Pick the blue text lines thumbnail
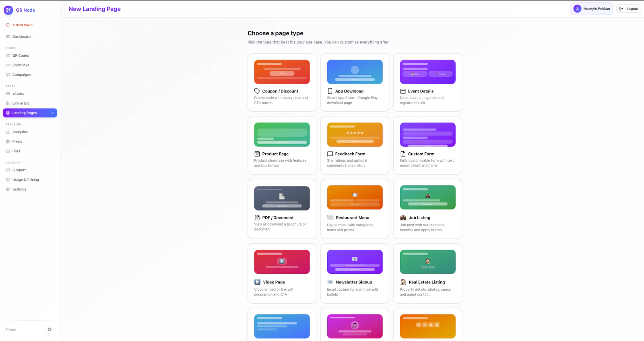 click(282, 326)
